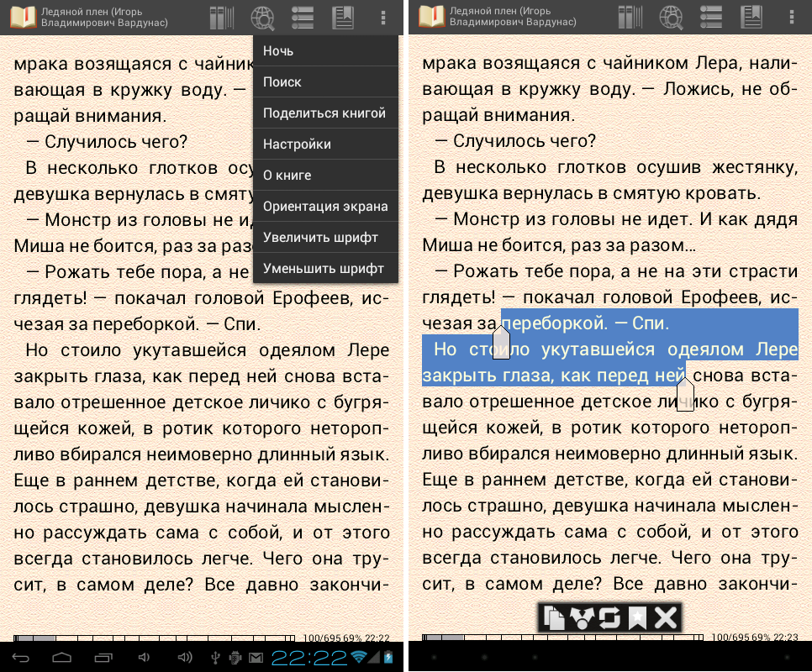Dismiss the text selection panel with X

click(666, 619)
